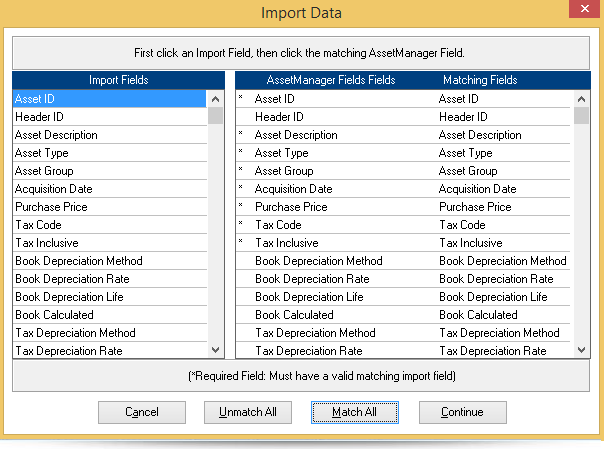Select 'Tax Depreciation Method' in Import Fields list
Viewport: 604px width, 449px height.
[x=110, y=333]
